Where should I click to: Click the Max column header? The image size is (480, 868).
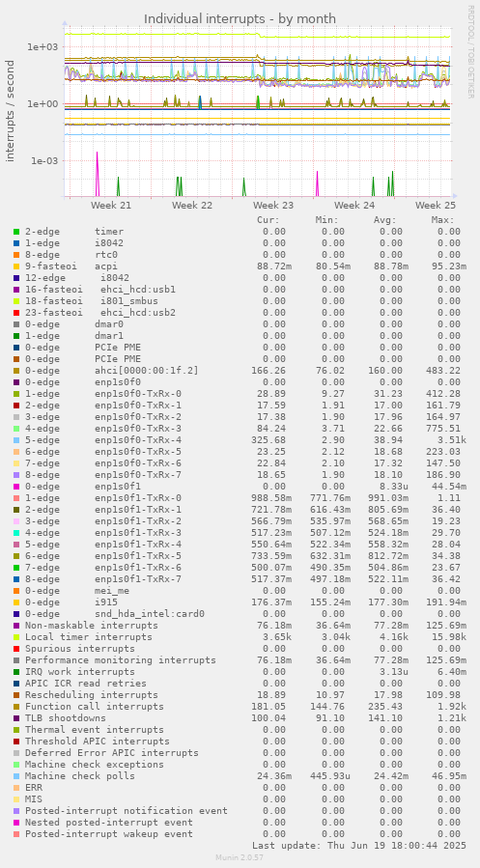click(x=443, y=220)
